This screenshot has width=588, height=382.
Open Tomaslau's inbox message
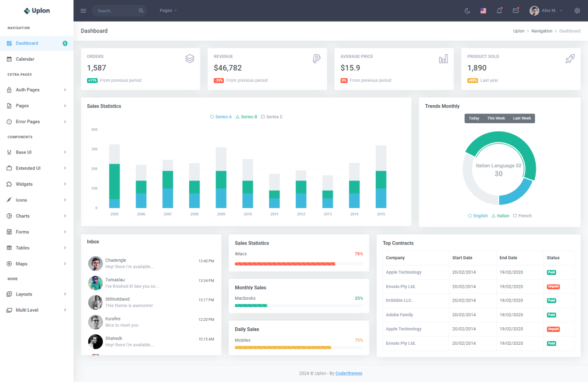(151, 283)
